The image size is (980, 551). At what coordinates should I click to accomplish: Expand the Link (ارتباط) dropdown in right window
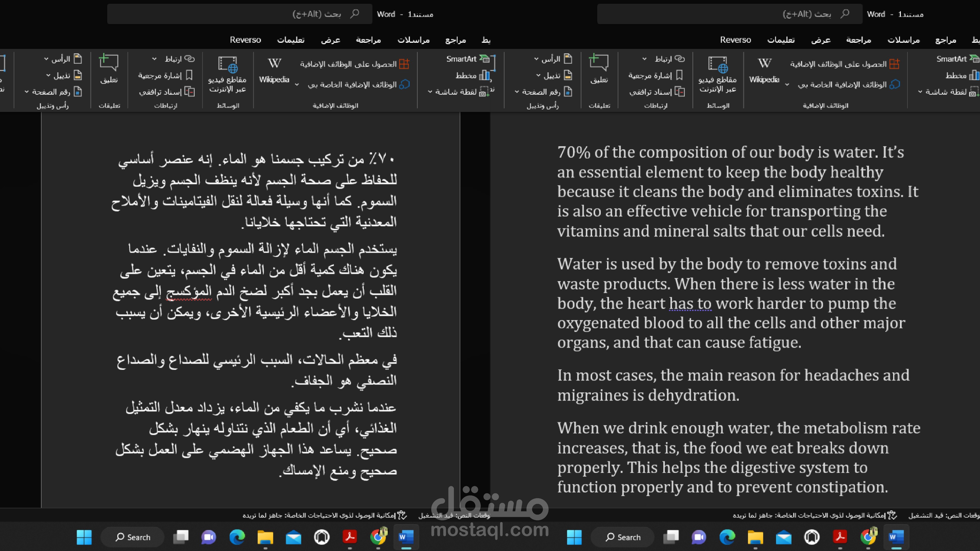coord(644,59)
